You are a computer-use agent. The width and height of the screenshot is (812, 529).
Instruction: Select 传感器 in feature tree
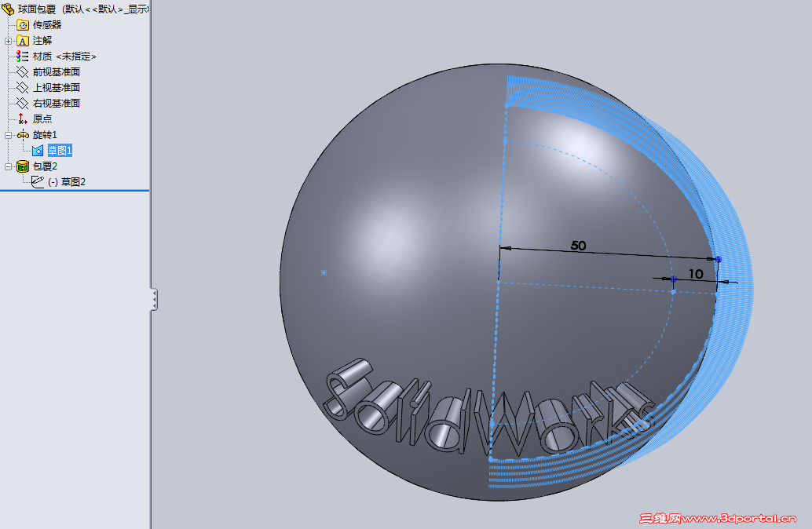point(47,25)
